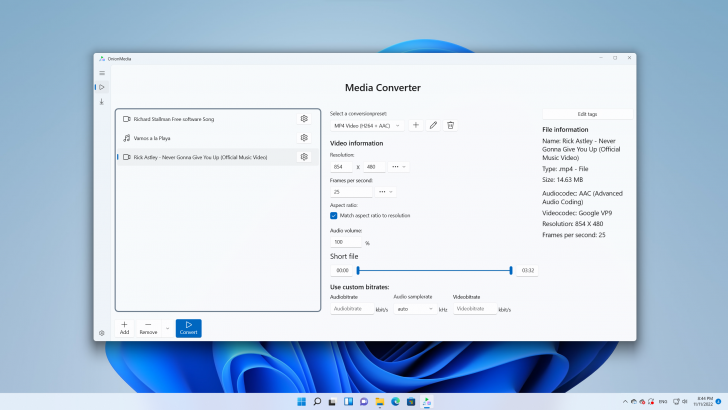
Task: Open settings for Richard Stallman song
Action: click(304, 119)
